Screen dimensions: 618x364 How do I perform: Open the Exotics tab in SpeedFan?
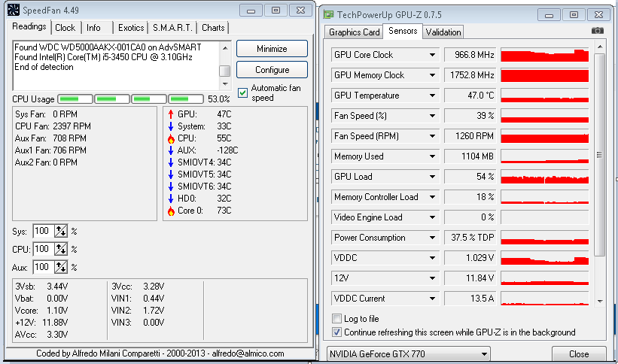click(x=131, y=28)
